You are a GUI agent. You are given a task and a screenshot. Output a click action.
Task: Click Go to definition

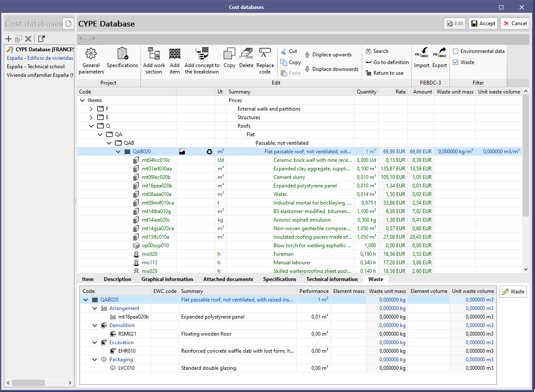pyautogui.click(x=387, y=62)
